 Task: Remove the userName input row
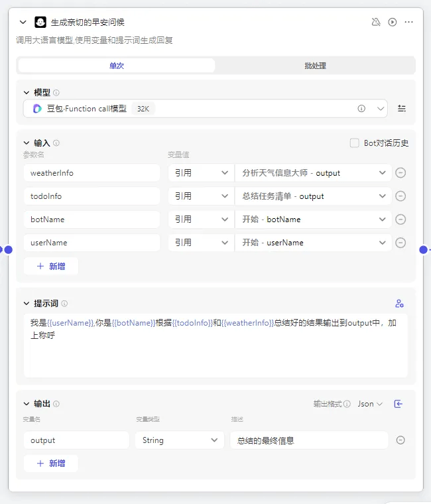(x=400, y=243)
